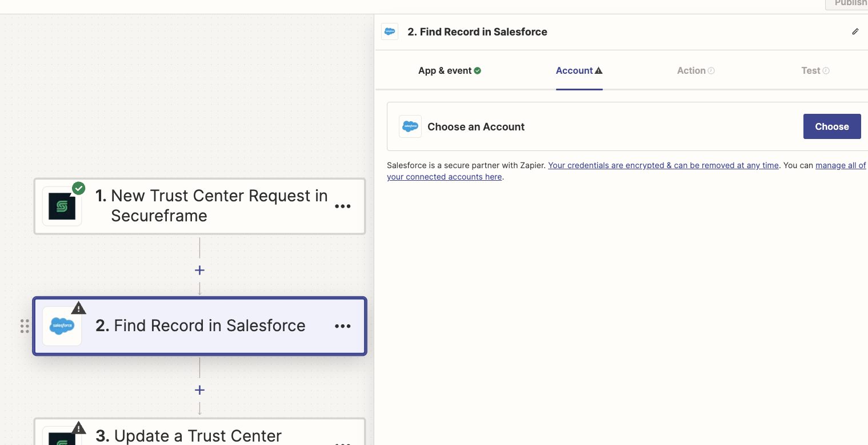868x445 pixels.
Task: Open the three-dot menu for Find Record step
Action: pyautogui.click(x=343, y=326)
